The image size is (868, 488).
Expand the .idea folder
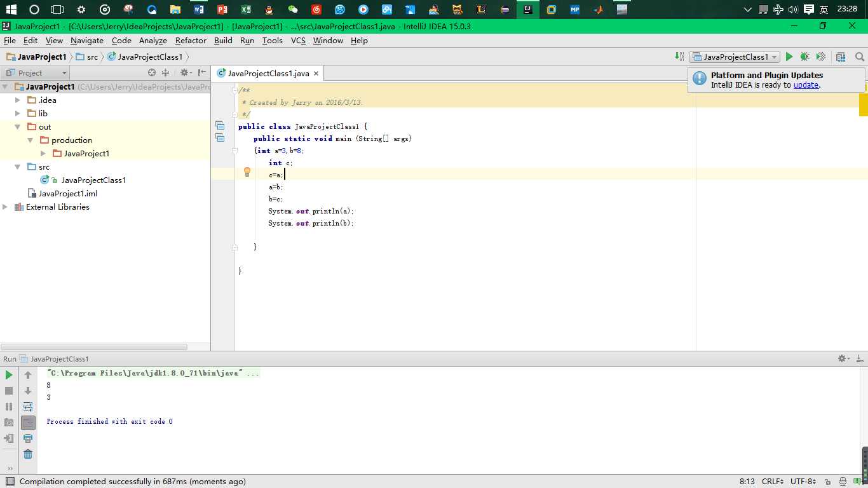pos(18,100)
